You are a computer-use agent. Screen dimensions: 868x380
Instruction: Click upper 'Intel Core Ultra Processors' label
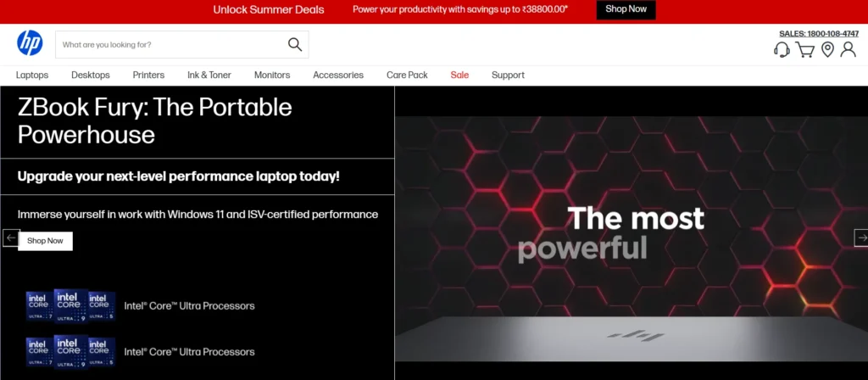pos(189,305)
